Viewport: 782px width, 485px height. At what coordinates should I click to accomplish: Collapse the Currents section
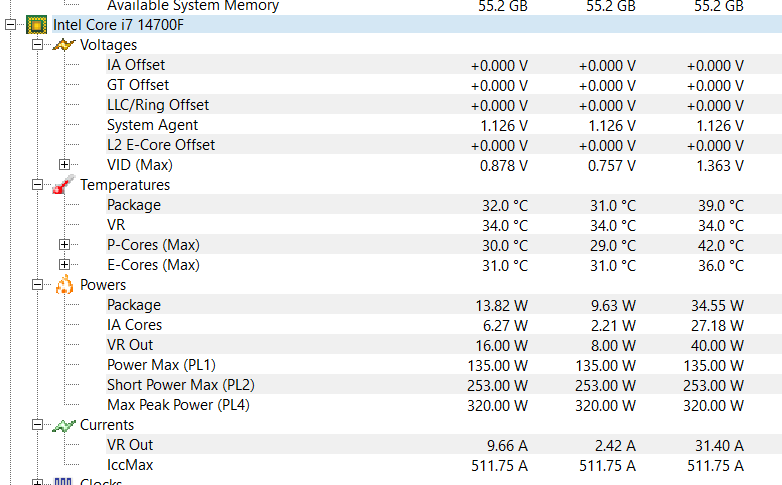tap(37, 425)
